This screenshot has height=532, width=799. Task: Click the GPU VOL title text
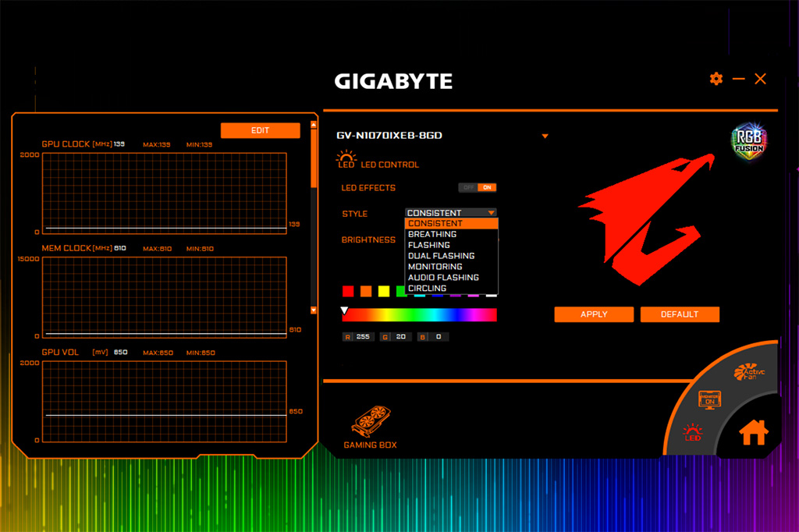(60, 352)
